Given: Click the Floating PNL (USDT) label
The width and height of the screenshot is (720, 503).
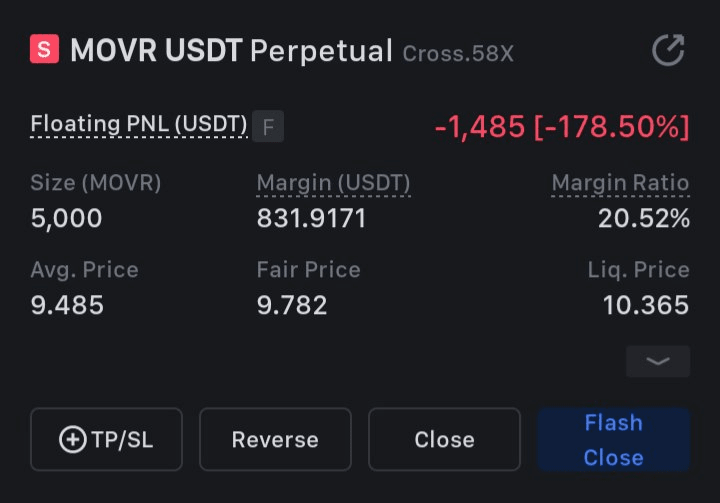Looking at the screenshot, I should (x=139, y=124).
